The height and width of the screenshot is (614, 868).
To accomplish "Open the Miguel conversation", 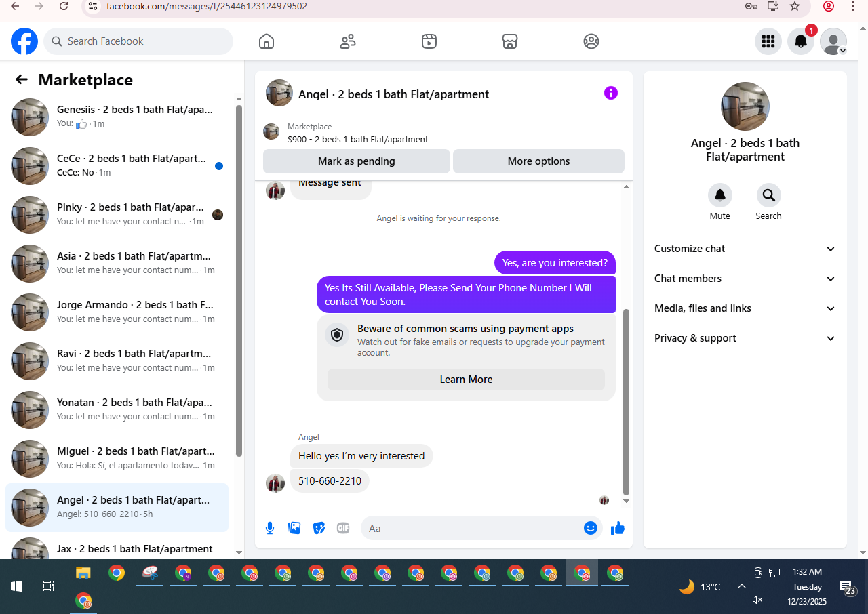I will 117,459.
